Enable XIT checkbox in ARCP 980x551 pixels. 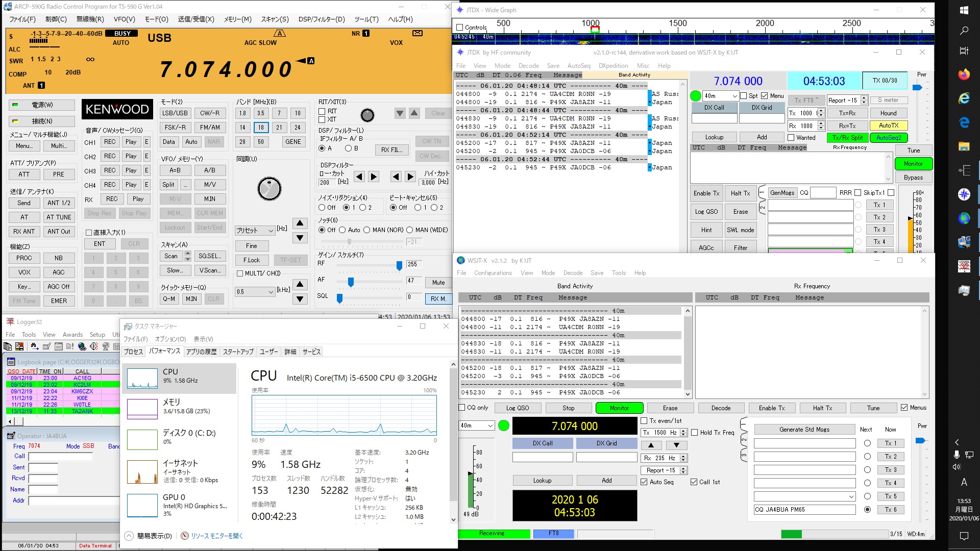[x=322, y=119]
